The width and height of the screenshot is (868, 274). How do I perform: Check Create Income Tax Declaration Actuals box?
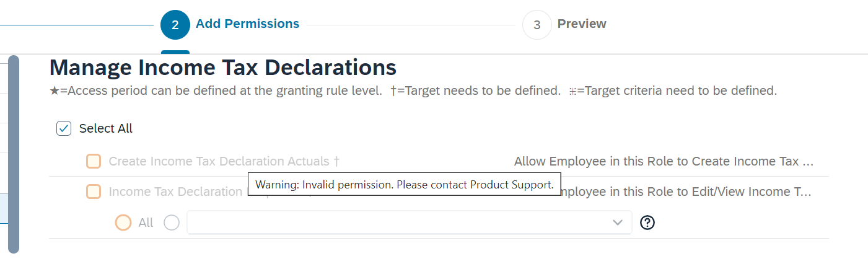point(94,161)
